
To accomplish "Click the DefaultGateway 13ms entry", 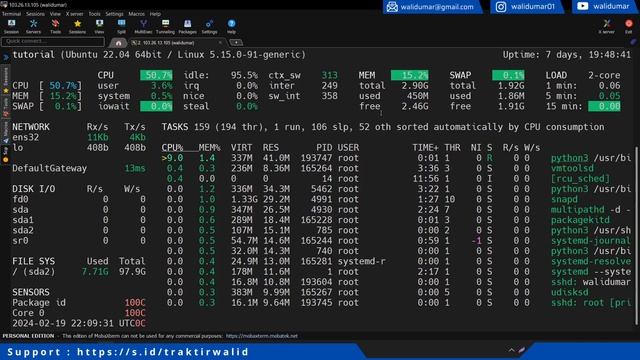I will click(79, 168).
